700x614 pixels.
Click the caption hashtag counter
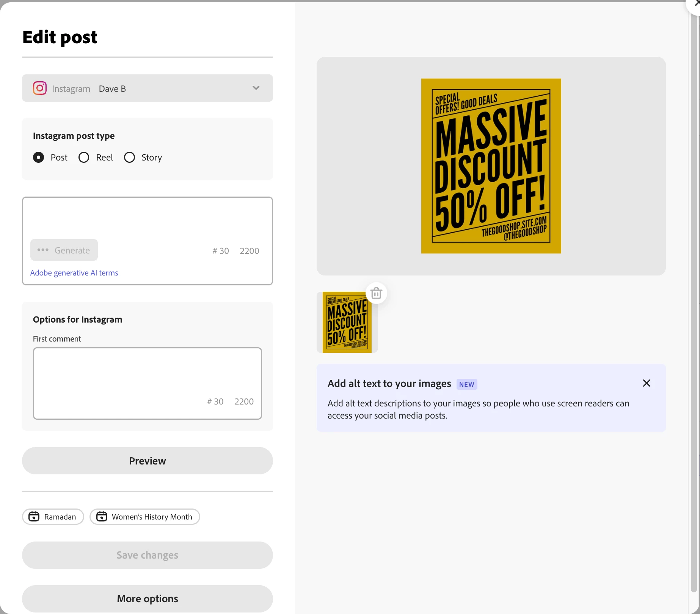(221, 251)
